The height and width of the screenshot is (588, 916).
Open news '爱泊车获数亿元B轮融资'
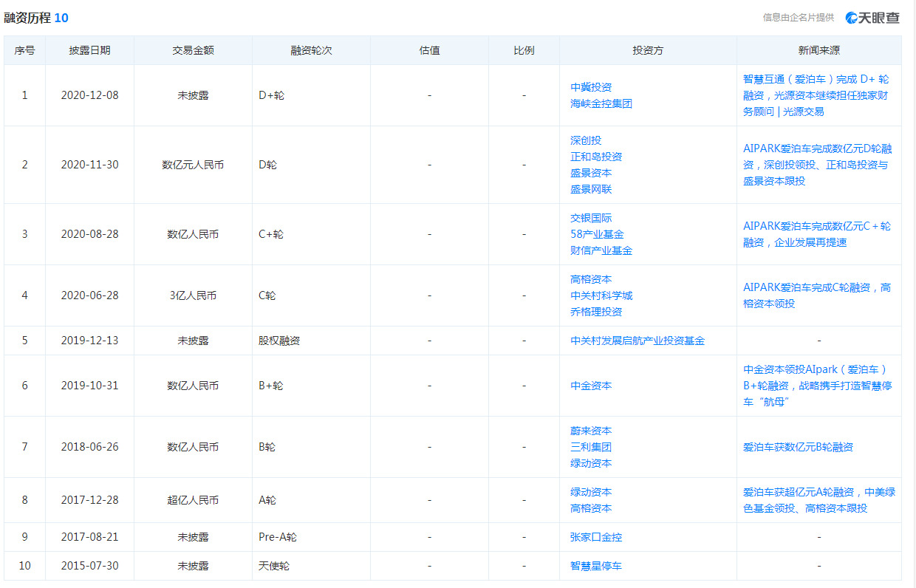pyautogui.click(x=799, y=447)
